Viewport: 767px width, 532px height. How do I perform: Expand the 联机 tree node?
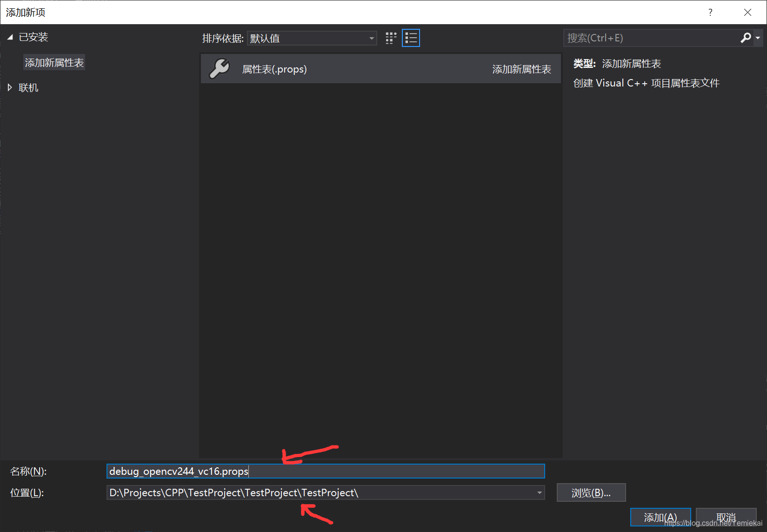(10, 87)
